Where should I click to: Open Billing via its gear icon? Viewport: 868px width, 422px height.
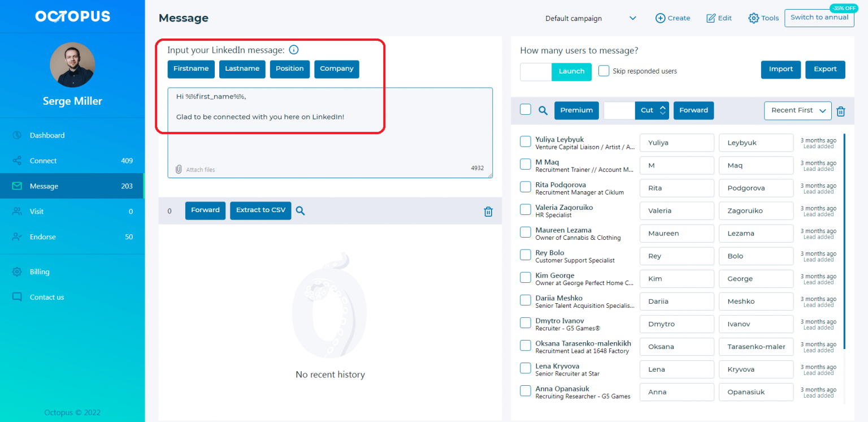point(18,272)
